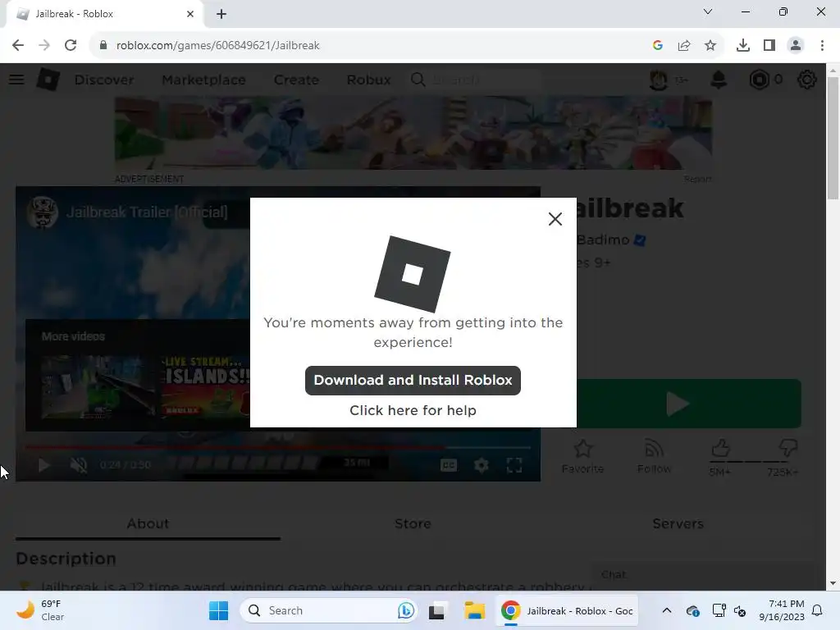This screenshot has height=630, width=840.
Task: Click Download and Install Roblox button
Action: coord(413,381)
